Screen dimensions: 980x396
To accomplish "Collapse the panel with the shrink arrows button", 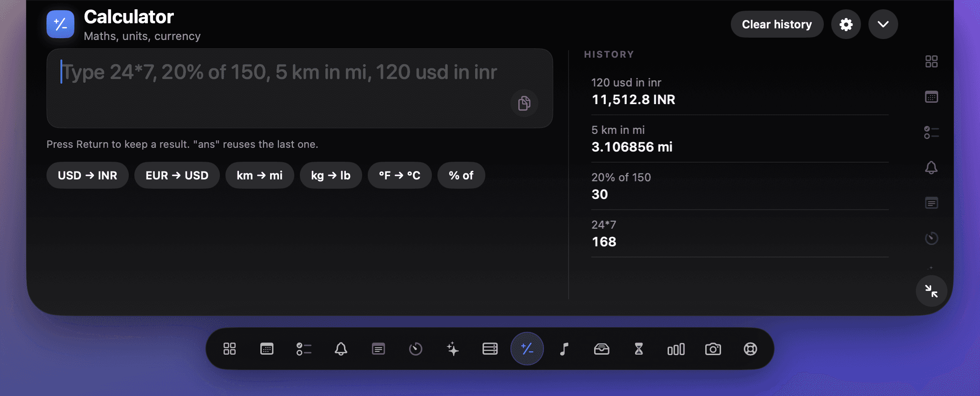I will pyautogui.click(x=931, y=291).
